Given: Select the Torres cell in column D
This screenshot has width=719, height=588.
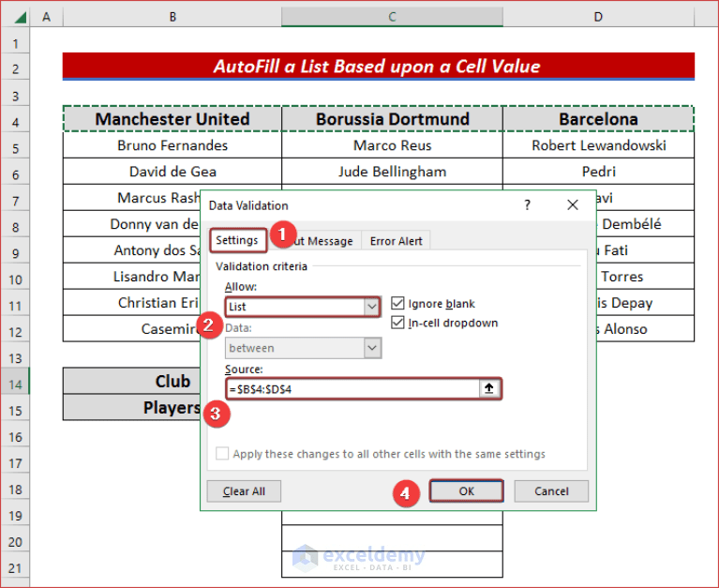Looking at the screenshot, I should point(645,277).
